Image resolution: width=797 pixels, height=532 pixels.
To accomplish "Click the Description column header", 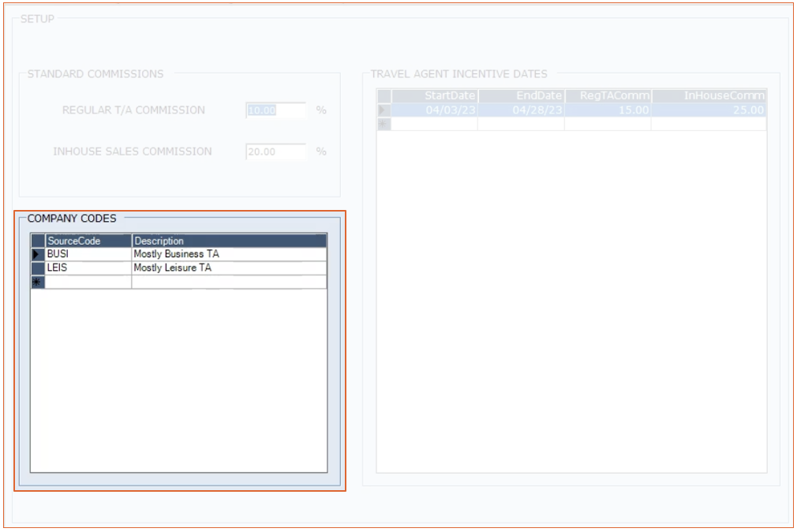I will pos(229,241).
